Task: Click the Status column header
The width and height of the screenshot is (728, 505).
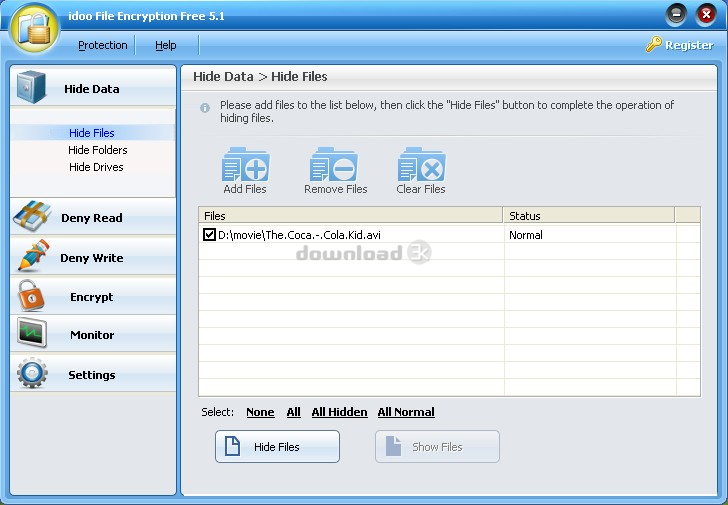Action: pos(589,215)
